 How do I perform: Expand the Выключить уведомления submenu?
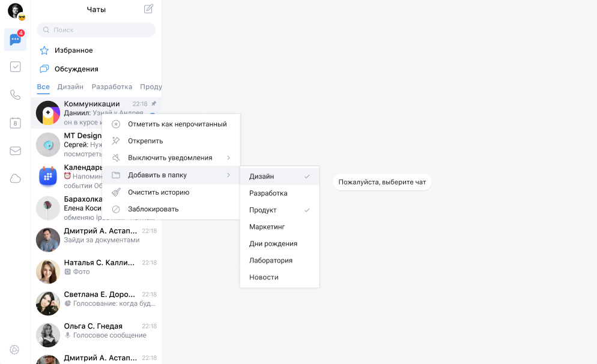tap(171, 158)
